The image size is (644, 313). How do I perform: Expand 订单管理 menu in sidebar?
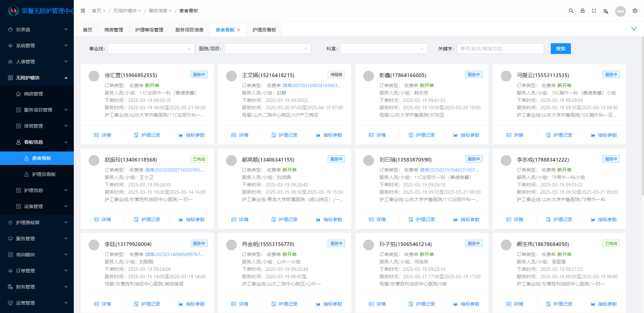pyautogui.click(x=37, y=271)
